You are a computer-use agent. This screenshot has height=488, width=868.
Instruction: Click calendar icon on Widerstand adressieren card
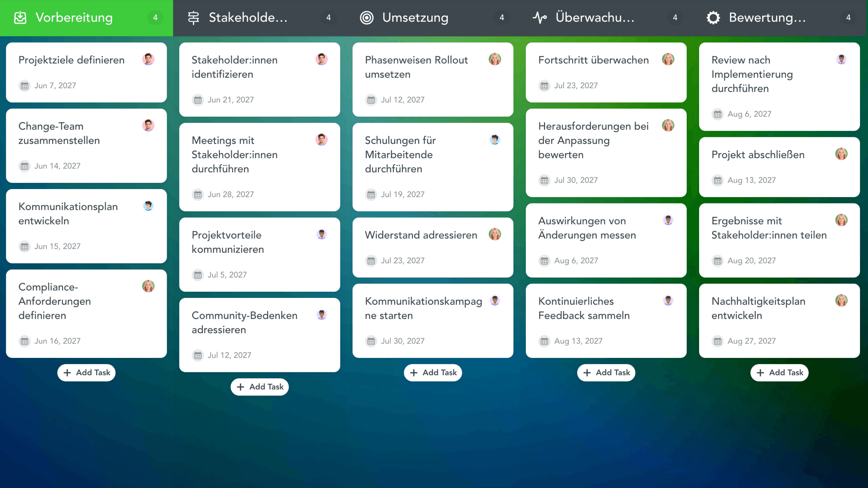point(371,261)
